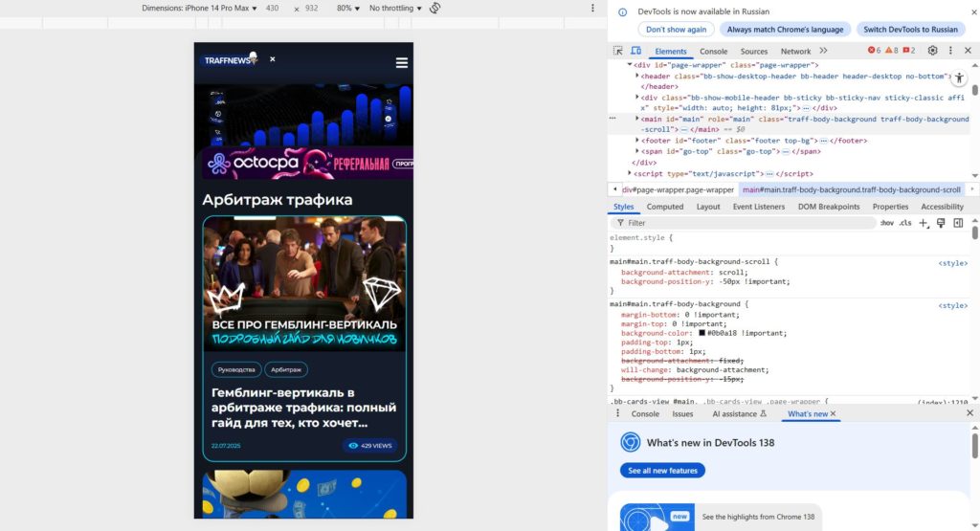Toggle the .cls classes editor
980x531 pixels.
point(905,223)
